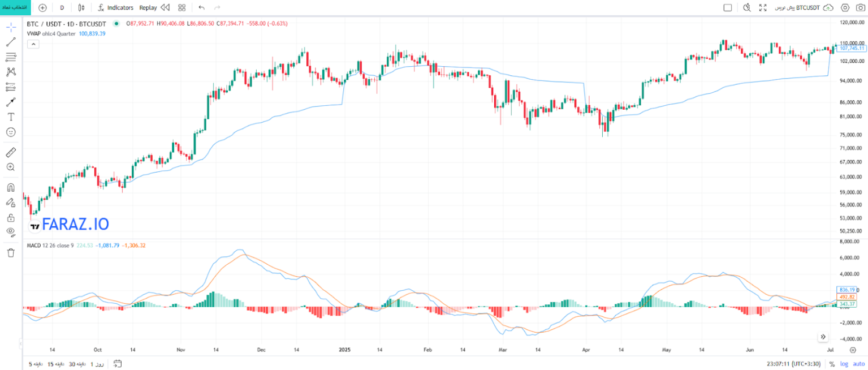
Task: Click the take-snapshot camera icon
Action: pos(861,7)
